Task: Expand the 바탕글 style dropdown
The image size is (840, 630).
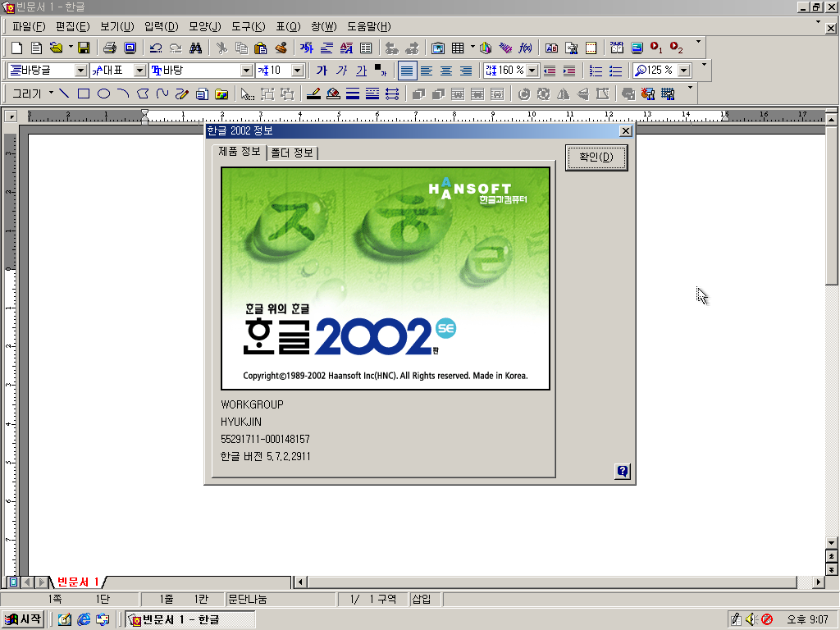Action: tap(80, 71)
